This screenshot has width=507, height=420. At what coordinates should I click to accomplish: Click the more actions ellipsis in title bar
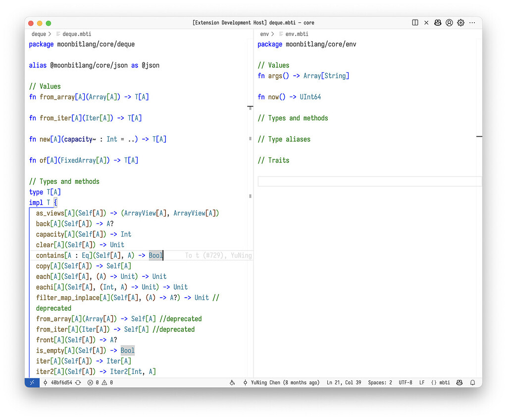point(473,23)
